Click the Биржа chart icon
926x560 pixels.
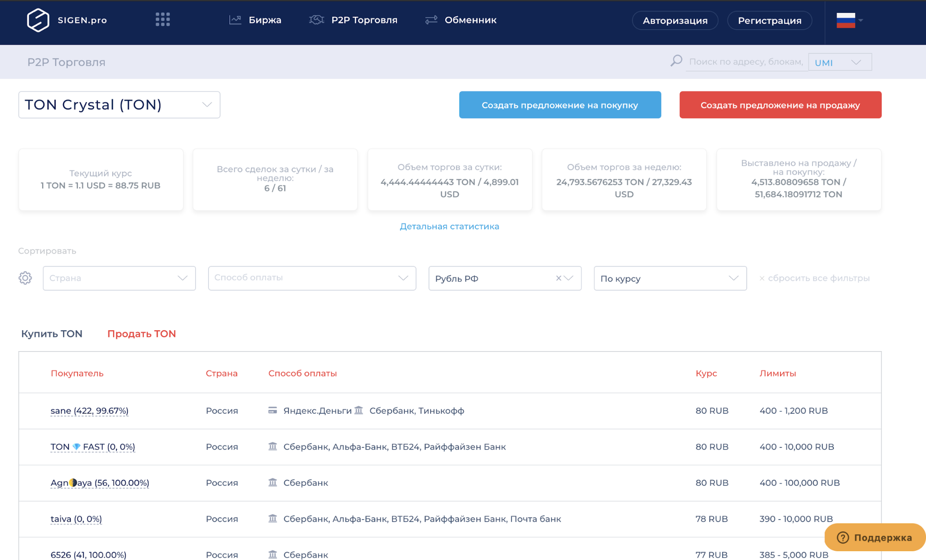click(x=235, y=20)
